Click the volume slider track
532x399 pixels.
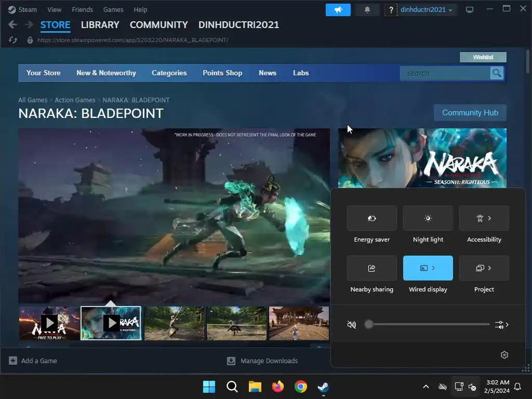[429, 324]
